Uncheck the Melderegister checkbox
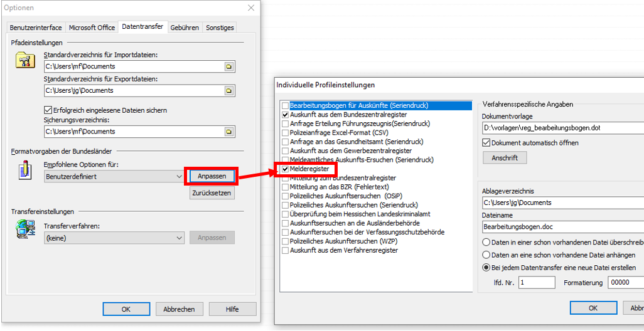Screen dimensions: 644x331 coord(286,169)
